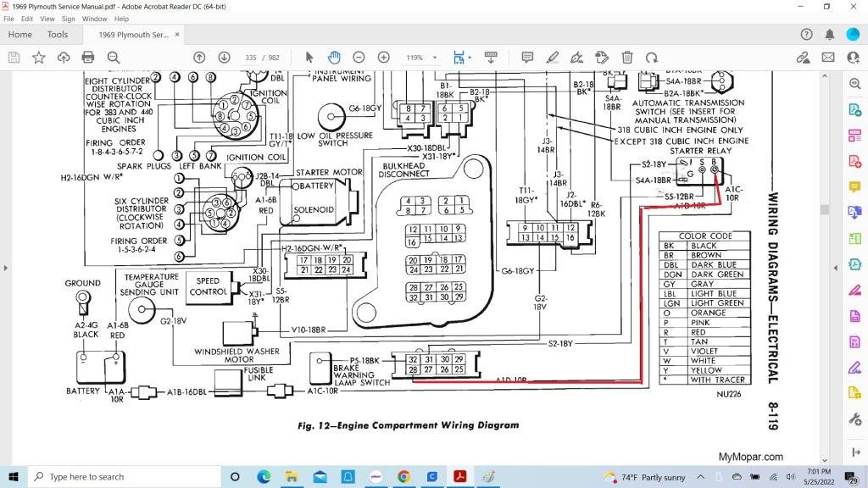The height and width of the screenshot is (488, 868).
Task: Open the View menu
Action: pos(47,19)
